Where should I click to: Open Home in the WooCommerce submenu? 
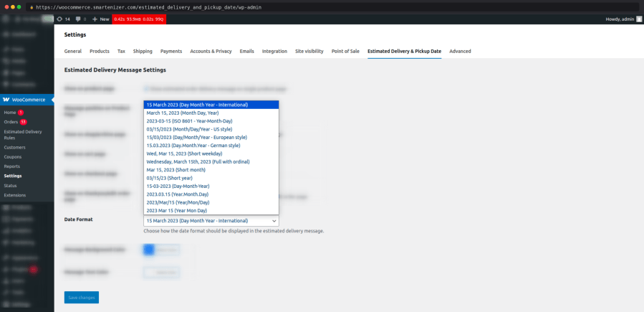point(10,112)
